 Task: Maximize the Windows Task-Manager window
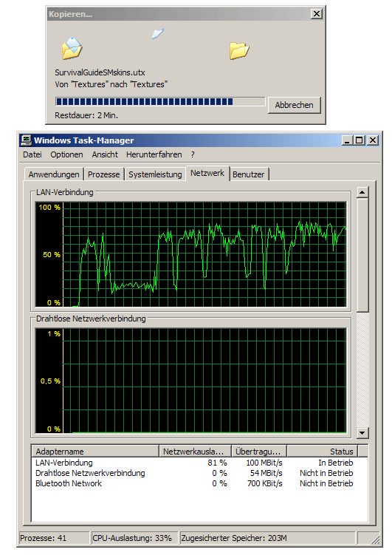[360, 140]
